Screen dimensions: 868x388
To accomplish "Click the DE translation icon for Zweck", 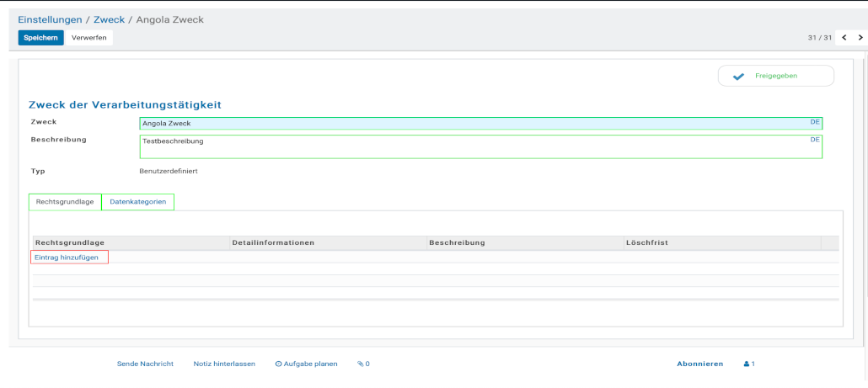I will [815, 122].
